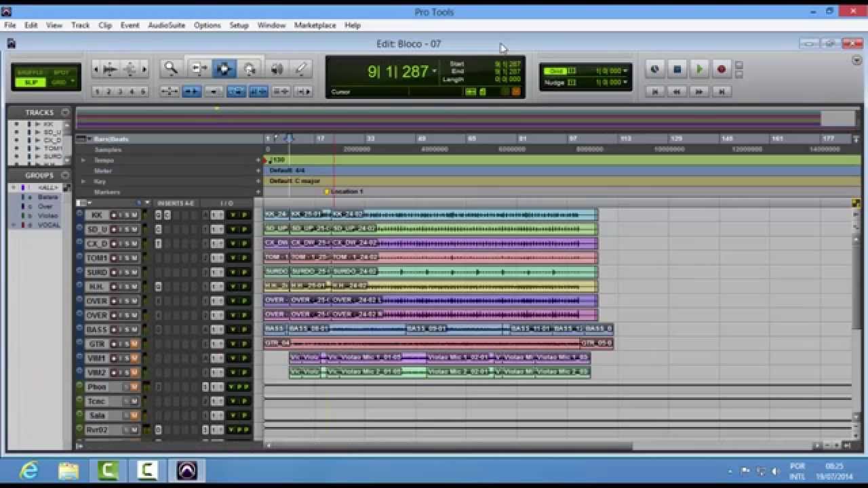Click horizontal zoom out arrow

pos(96,68)
